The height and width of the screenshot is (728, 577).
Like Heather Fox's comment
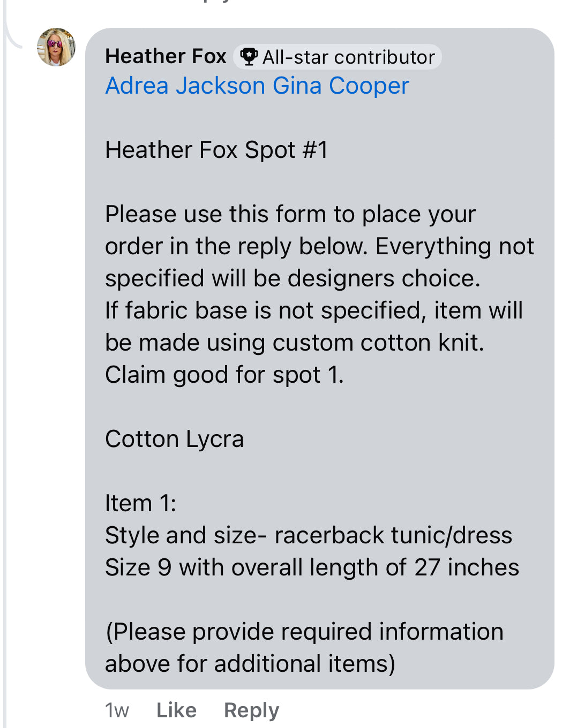click(176, 710)
